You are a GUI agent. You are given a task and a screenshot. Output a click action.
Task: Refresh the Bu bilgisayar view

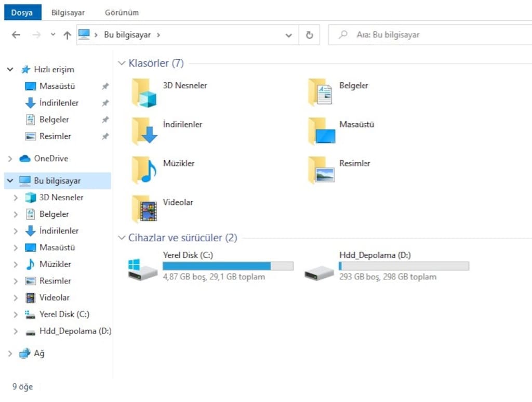pyautogui.click(x=309, y=35)
